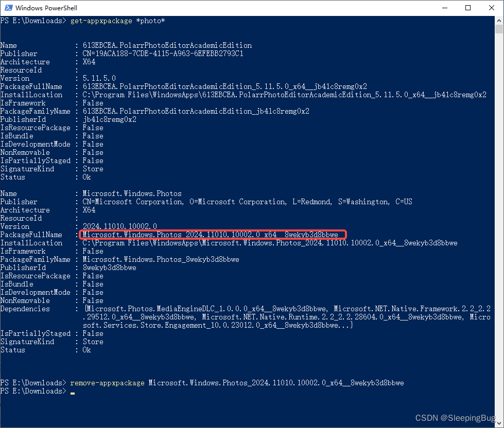Click PackageFamilyName Microsoft.Windows.Photos_8wekyb3d8bbwe
Image resolution: width=504 pixels, height=428 pixels.
pyautogui.click(x=161, y=259)
